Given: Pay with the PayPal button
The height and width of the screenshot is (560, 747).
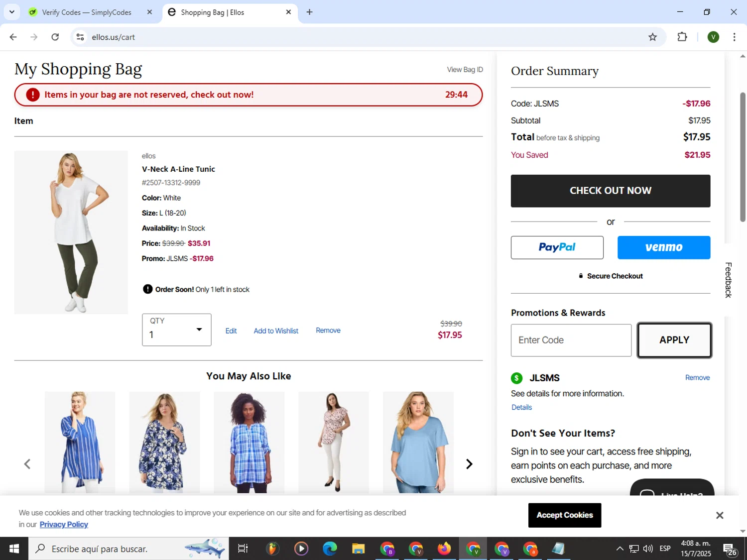Looking at the screenshot, I should 557,247.
